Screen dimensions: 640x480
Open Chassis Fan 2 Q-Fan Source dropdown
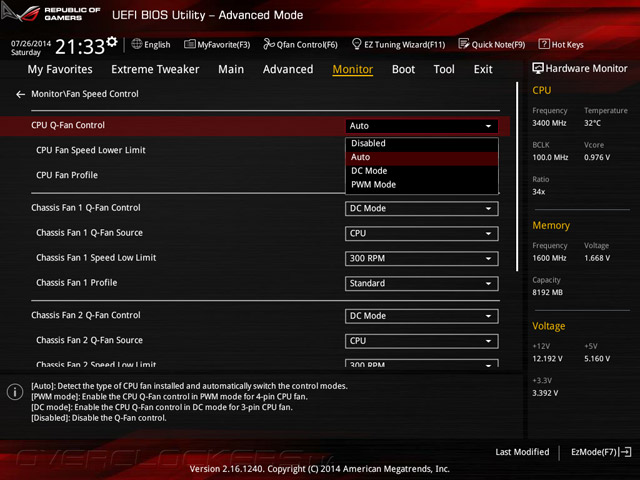[x=422, y=341]
